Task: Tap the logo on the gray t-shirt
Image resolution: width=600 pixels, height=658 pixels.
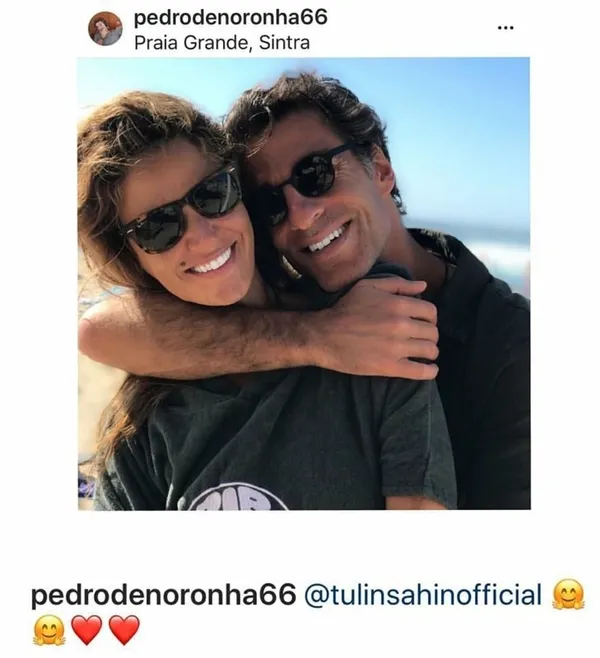Action: (235, 497)
